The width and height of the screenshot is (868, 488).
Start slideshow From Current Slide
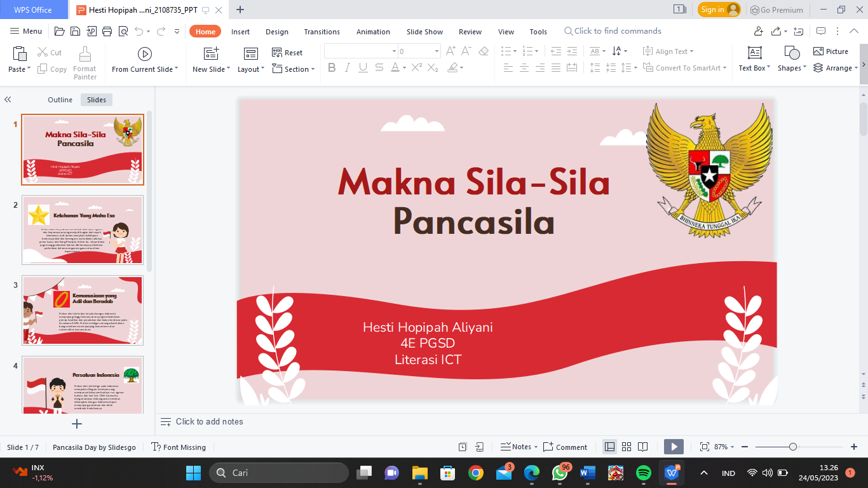click(145, 62)
